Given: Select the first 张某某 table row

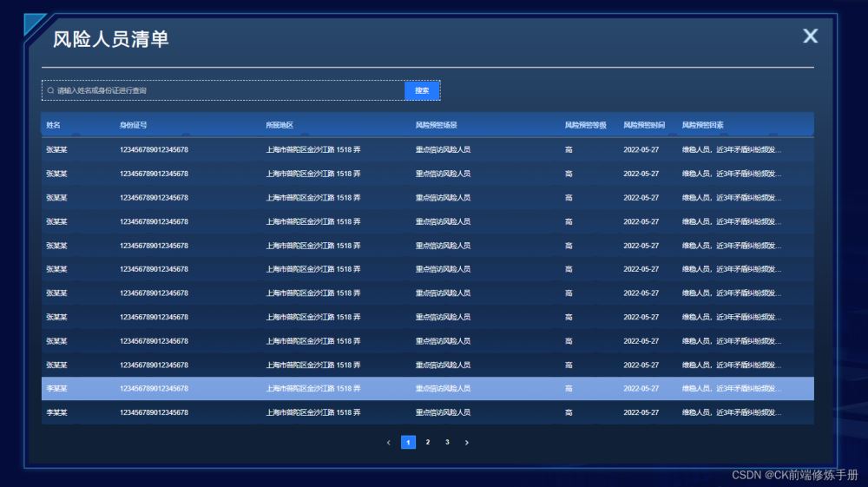Looking at the screenshot, I should 427,149.
